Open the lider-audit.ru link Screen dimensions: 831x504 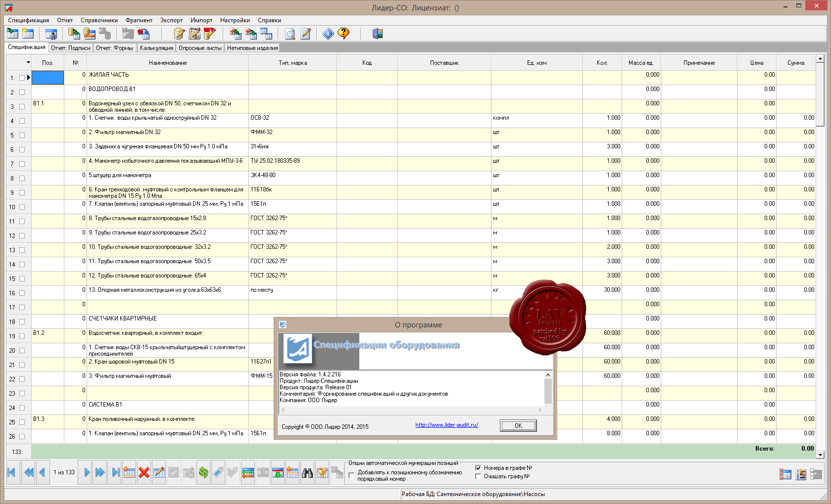(446, 425)
